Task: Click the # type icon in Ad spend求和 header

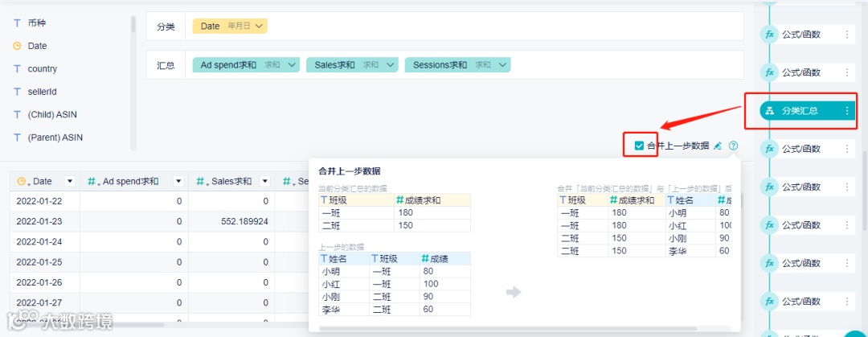Action: (93, 181)
